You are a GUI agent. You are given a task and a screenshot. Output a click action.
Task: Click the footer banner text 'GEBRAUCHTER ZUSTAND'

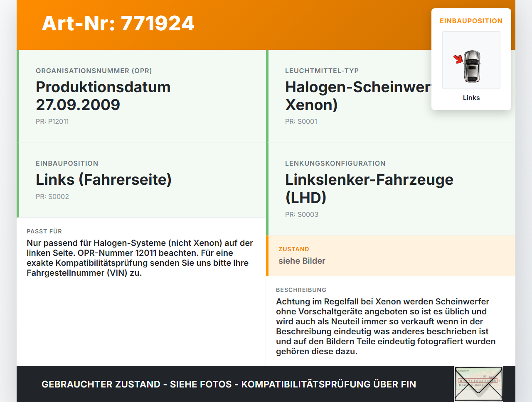tap(101, 384)
